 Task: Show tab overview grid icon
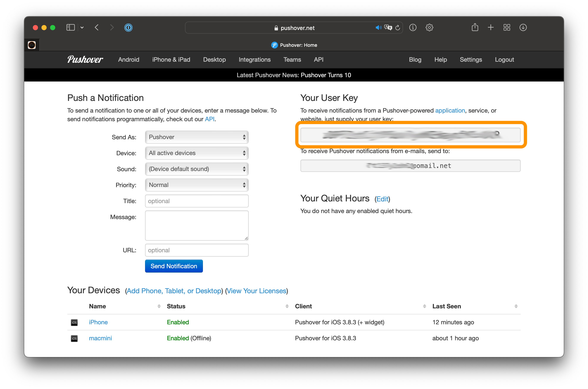507,28
